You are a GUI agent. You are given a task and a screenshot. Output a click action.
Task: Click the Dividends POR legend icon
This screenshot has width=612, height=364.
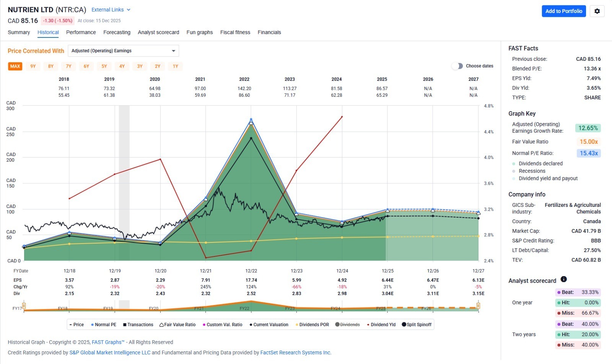pos(297,325)
